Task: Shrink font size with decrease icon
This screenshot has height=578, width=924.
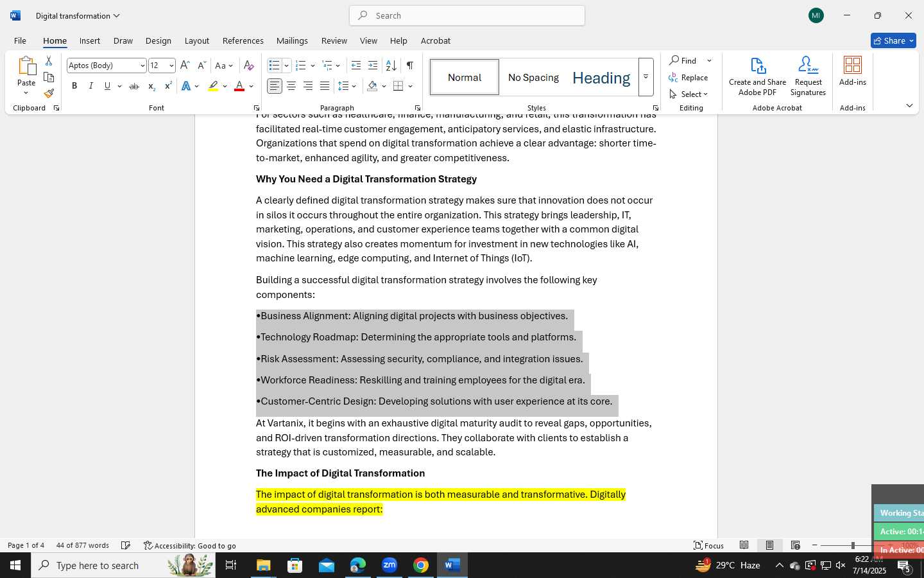Action: [201, 66]
